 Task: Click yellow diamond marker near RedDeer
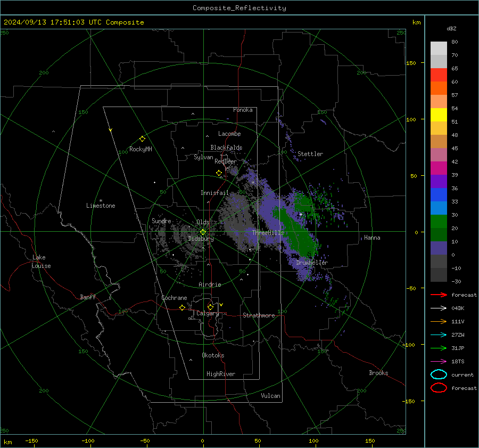click(219, 173)
